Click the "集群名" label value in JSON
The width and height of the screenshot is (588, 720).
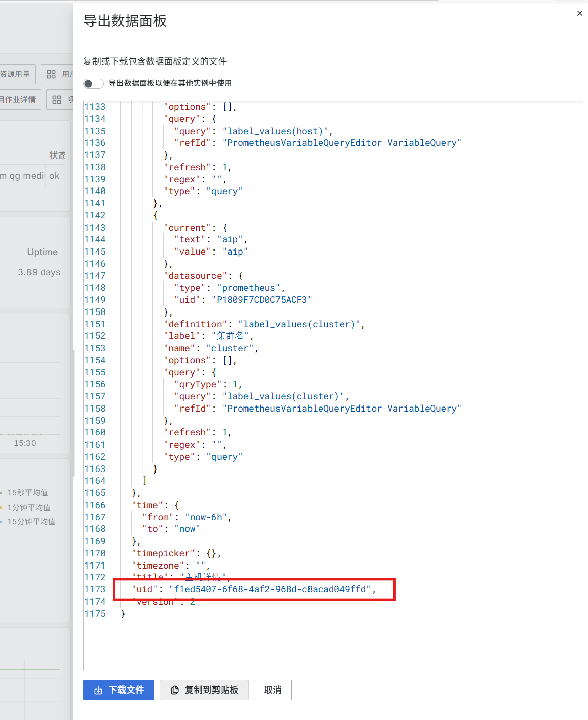(x=230, y=336)
